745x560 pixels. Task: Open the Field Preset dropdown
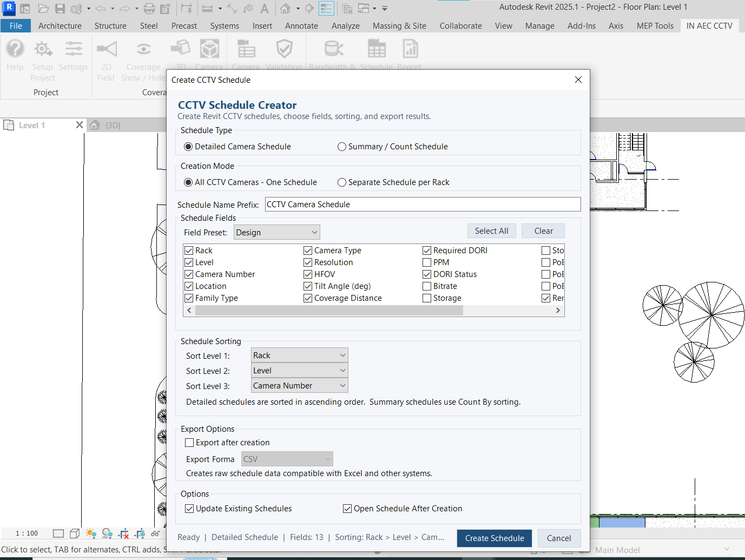coord(277,233)
